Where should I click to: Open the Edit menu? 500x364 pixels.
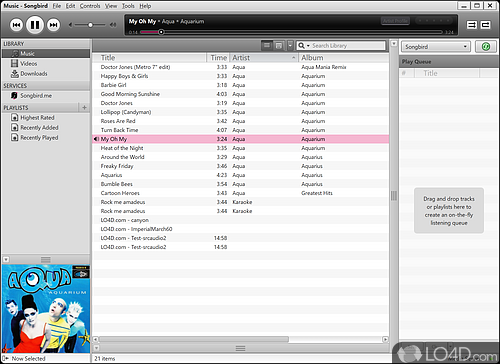[x=70, y=6]
